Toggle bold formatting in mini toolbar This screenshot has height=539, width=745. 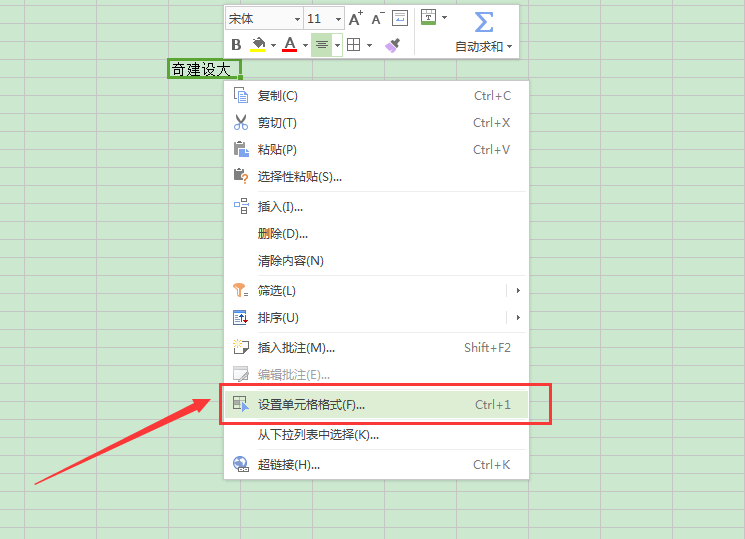(236, 45)
